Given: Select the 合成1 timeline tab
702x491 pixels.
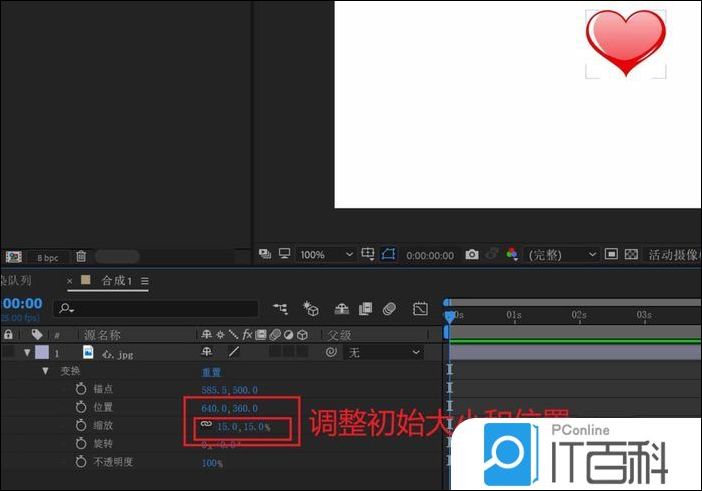Looking at the screenshot, I should click(x=115, y=281).
